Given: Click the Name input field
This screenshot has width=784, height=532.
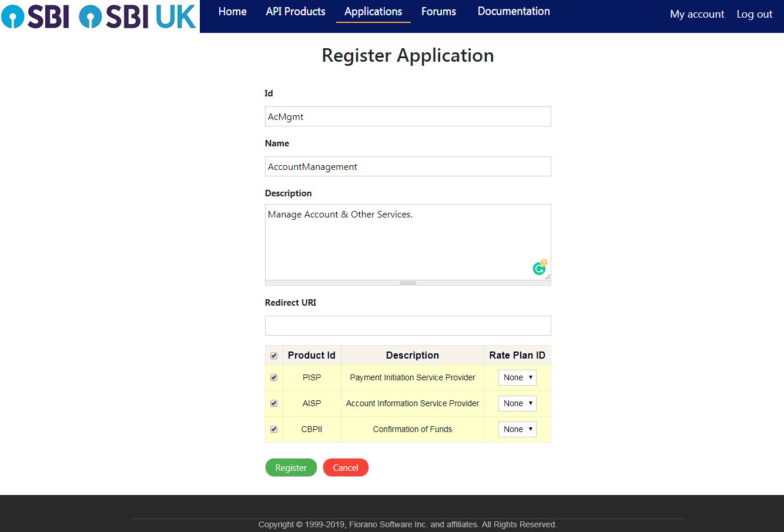Looking at the screenshot, I should tap(408, 166).
